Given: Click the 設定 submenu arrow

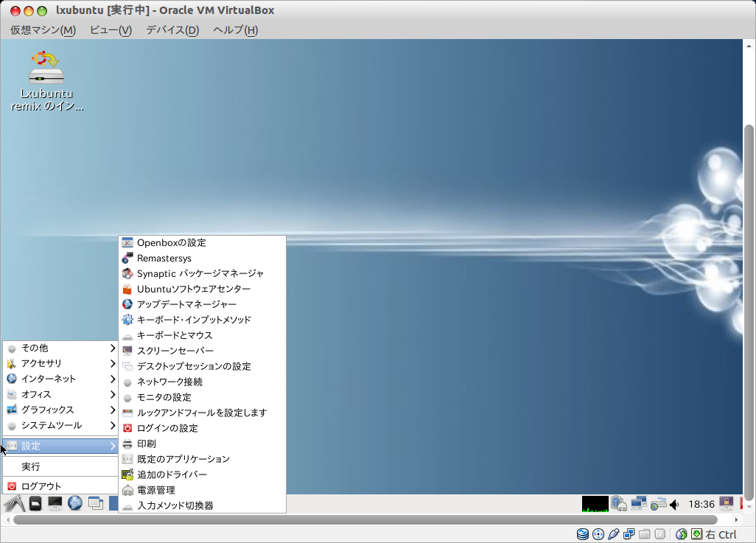Looking at the screenshot, I should 112,446.
